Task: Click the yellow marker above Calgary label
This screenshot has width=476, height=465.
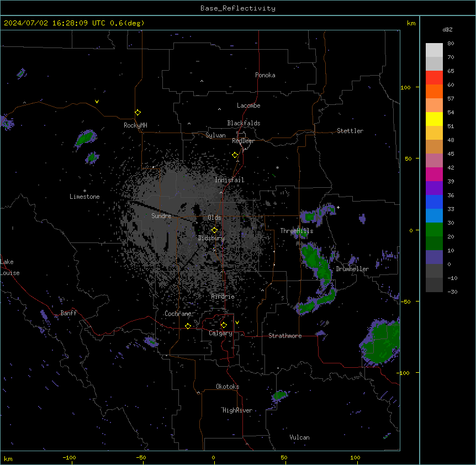Action: pyautogui.click(x=224, y=325)
